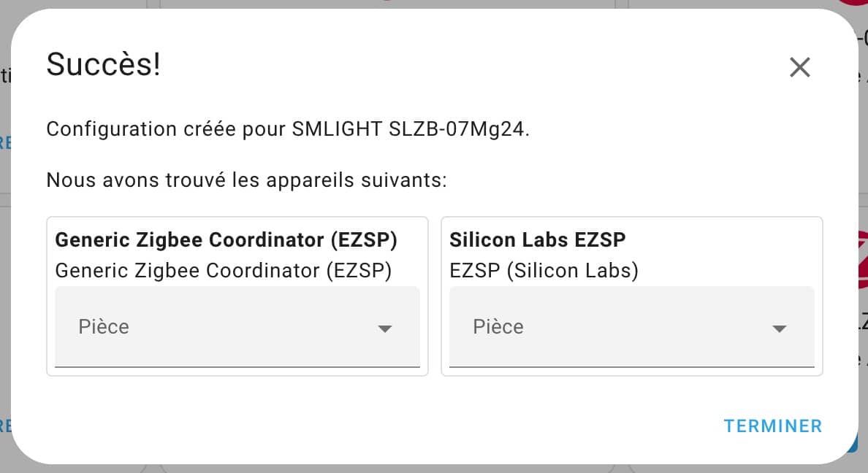Select the bold Generic Zigbee Coordinator (EZSP) title
This screenshot has width=868, height=473.
tap(226, 240)
